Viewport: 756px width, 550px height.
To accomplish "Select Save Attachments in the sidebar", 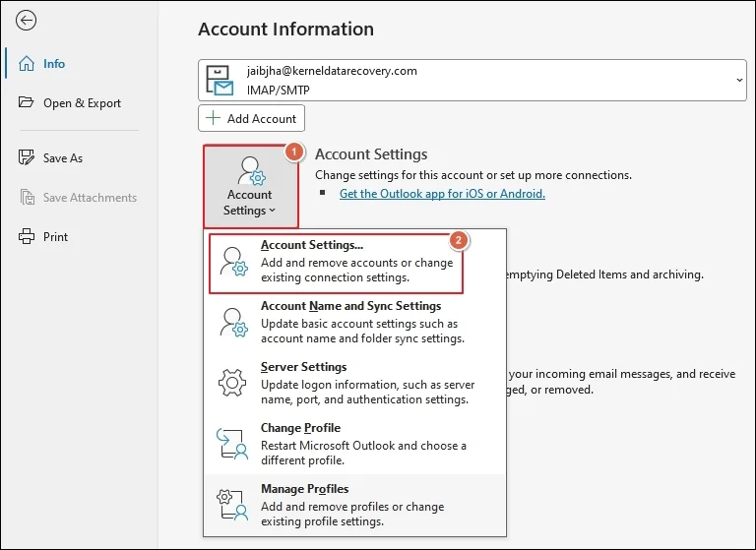I will point(90,198).
